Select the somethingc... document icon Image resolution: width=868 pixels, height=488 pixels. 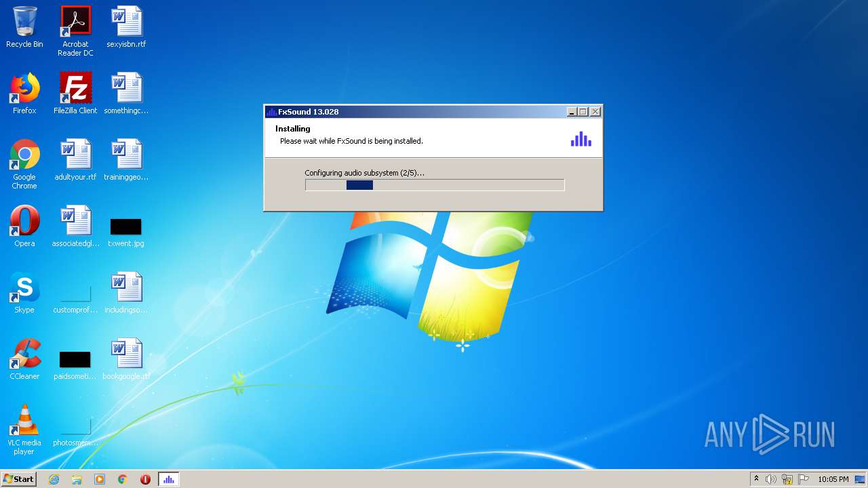coord(126,94)
